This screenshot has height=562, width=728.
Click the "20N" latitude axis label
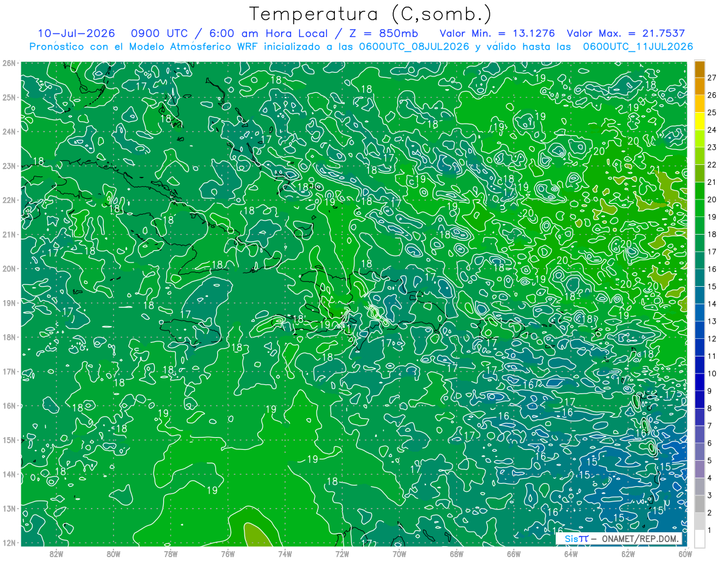8,269
